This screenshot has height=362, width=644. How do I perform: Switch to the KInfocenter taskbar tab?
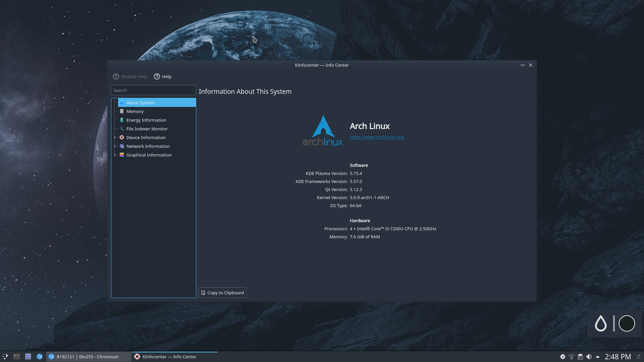[x=169, y=357]
